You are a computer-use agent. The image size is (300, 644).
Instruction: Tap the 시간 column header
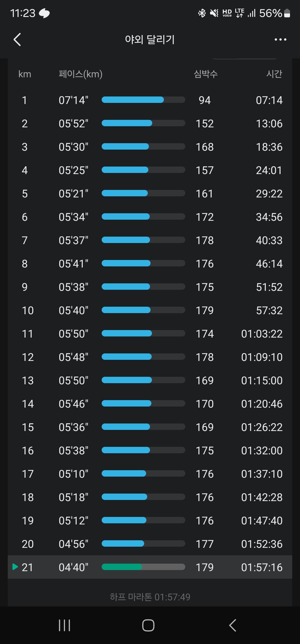pyautogui.click(x=274, y=74)
